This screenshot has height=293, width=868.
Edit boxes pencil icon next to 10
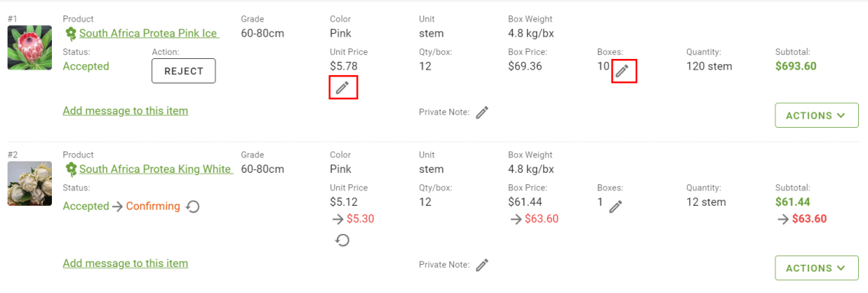click(623, 71)
